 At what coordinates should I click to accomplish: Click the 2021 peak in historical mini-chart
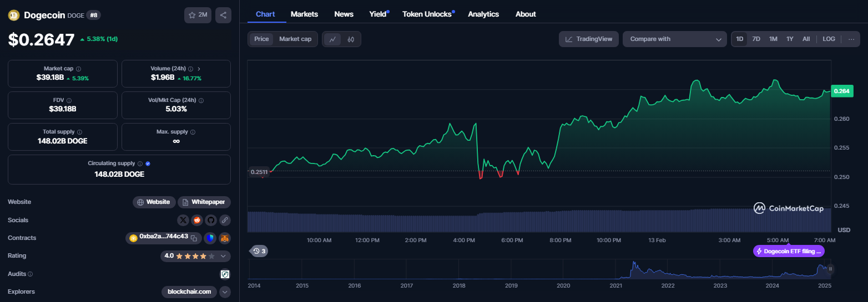point(633,263)
